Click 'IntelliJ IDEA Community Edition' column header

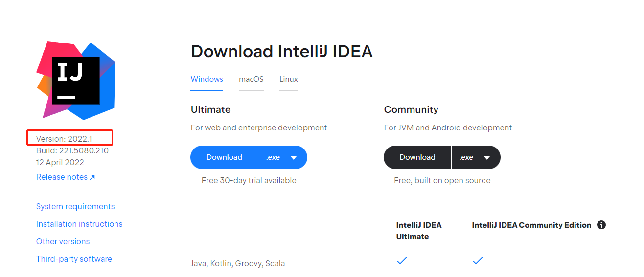(532, 225)
